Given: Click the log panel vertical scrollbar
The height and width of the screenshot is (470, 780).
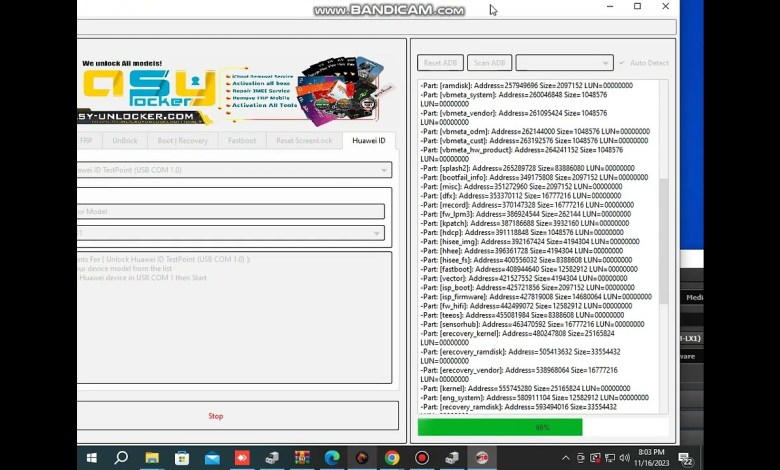Looking at the screenshot, I should coord(663,240).
